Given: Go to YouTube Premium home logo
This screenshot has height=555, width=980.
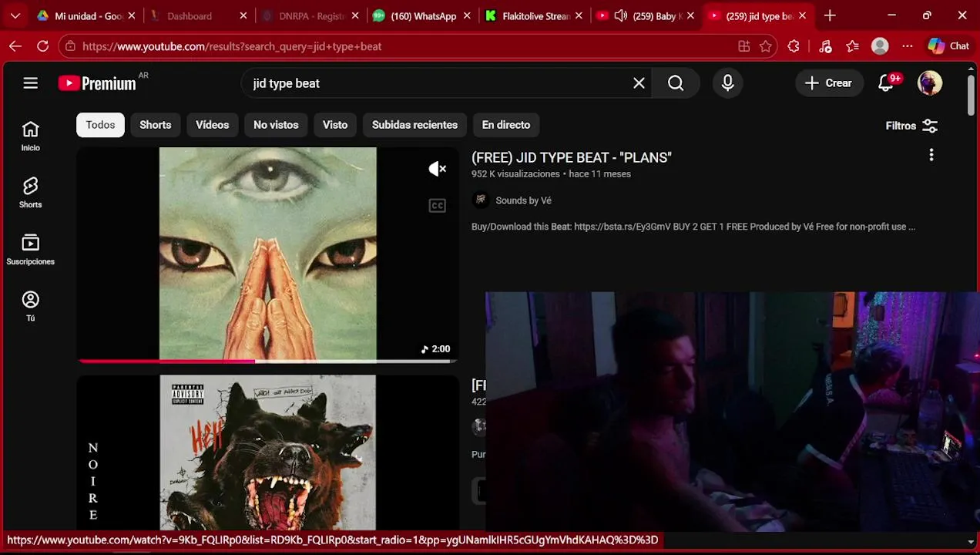Looking at the screenshot, I should coord(97,83).
